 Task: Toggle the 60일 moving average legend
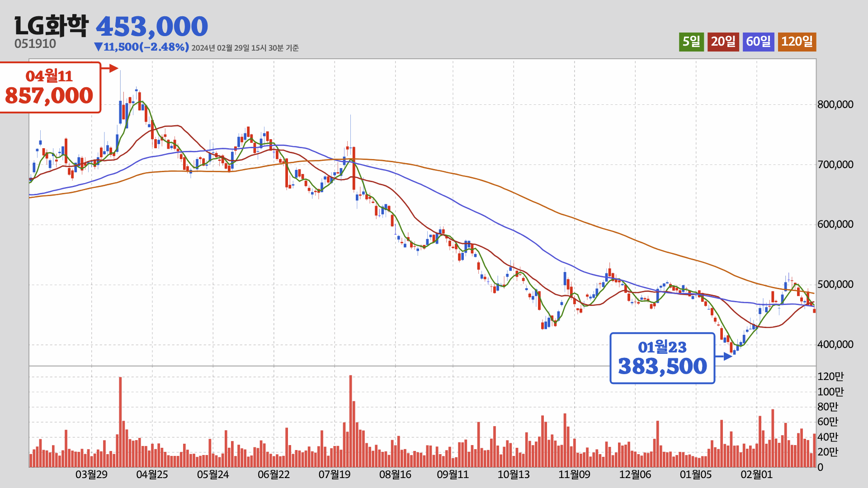coord(759,42)
